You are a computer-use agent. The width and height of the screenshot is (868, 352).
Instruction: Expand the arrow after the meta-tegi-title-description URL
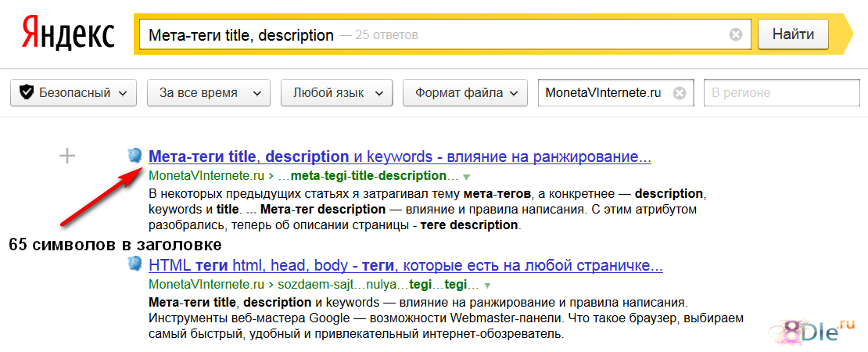tap(466, 177)
